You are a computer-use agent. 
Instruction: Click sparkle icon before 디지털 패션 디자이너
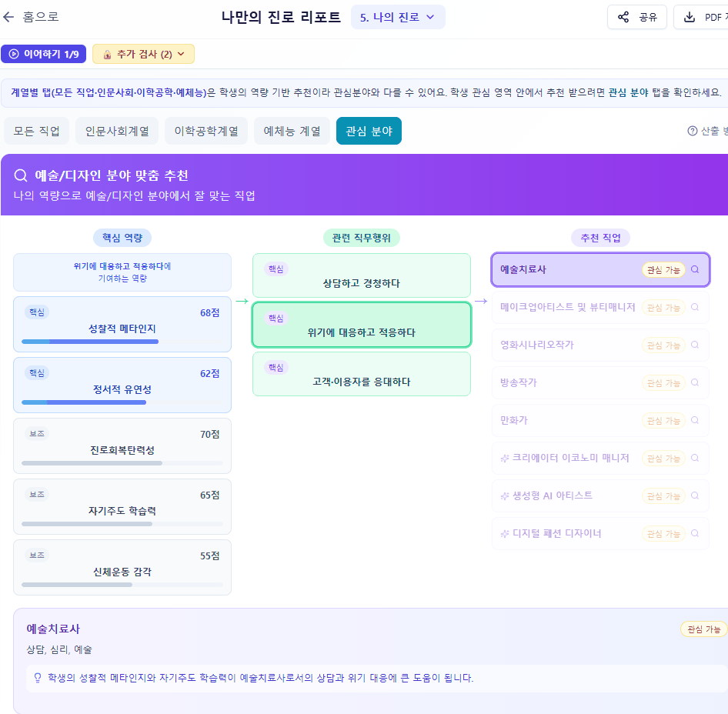click(505, 533)
